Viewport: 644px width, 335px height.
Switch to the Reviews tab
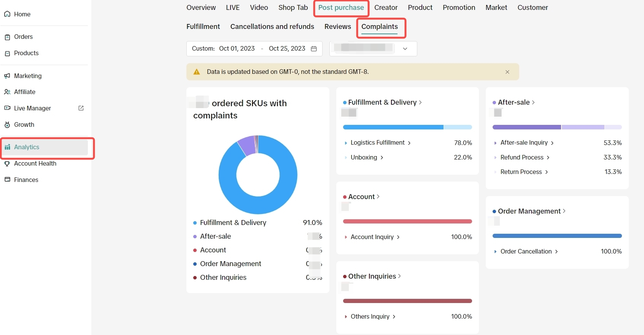(x=337, y=27)
